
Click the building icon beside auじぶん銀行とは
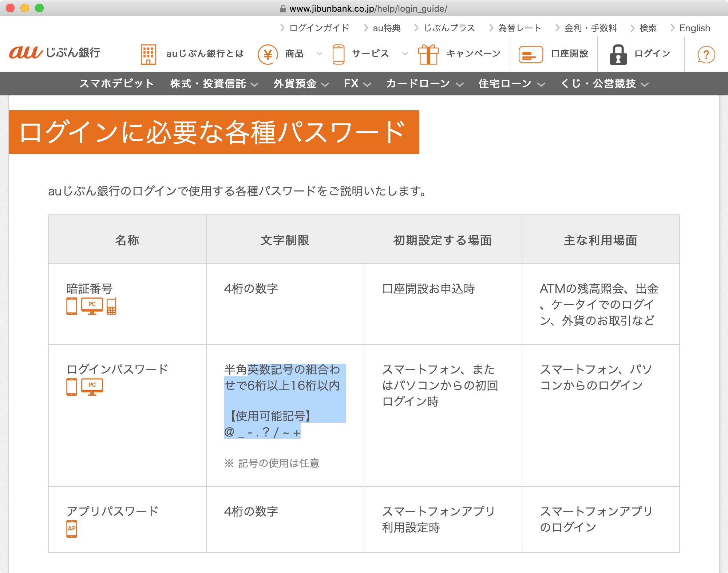point(148,54)
